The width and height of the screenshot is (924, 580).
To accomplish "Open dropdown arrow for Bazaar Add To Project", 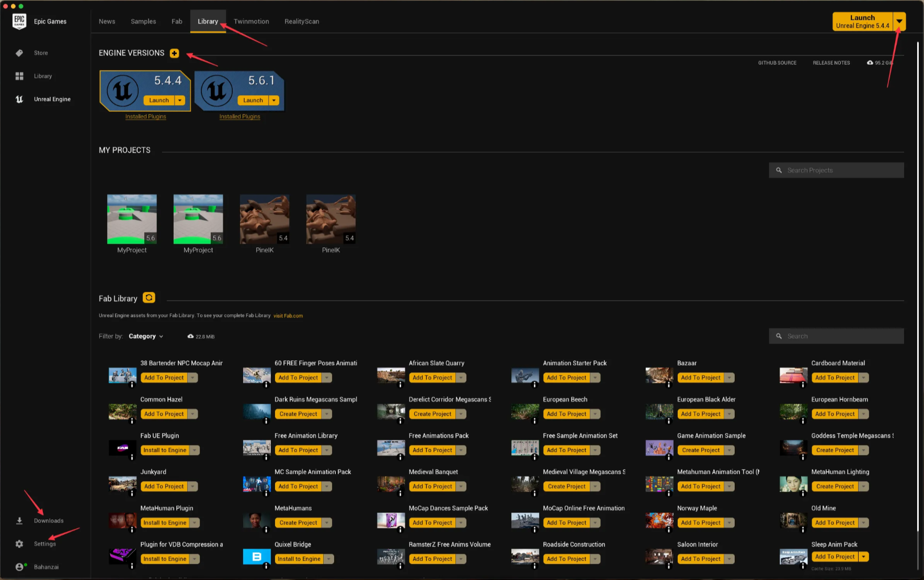I will (x=729, y=378).
